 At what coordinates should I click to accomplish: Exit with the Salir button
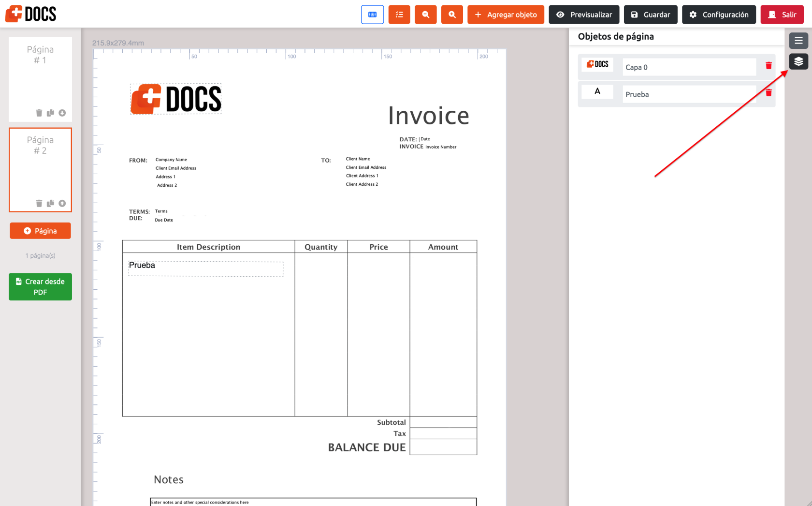(x=782, y=15)
